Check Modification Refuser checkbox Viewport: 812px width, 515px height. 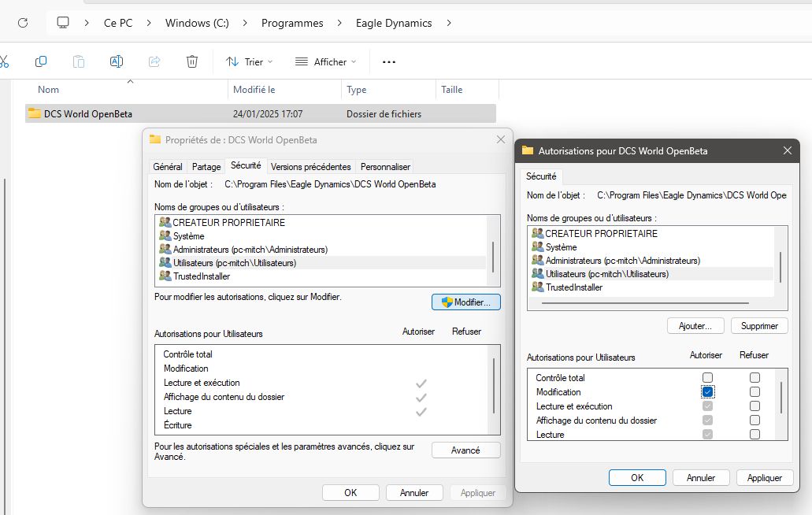(755, 392)
